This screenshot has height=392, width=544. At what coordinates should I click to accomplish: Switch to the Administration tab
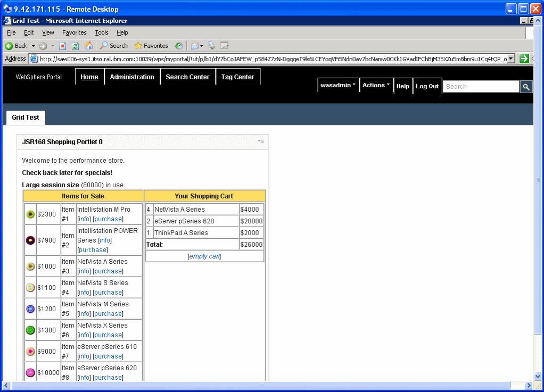click(132, 77)
